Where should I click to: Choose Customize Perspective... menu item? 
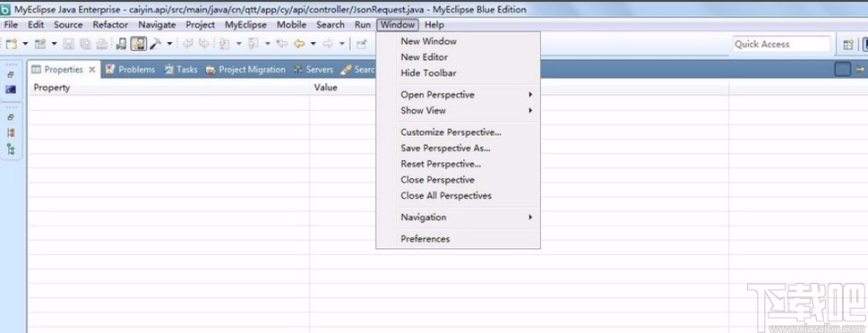point(458,132)
